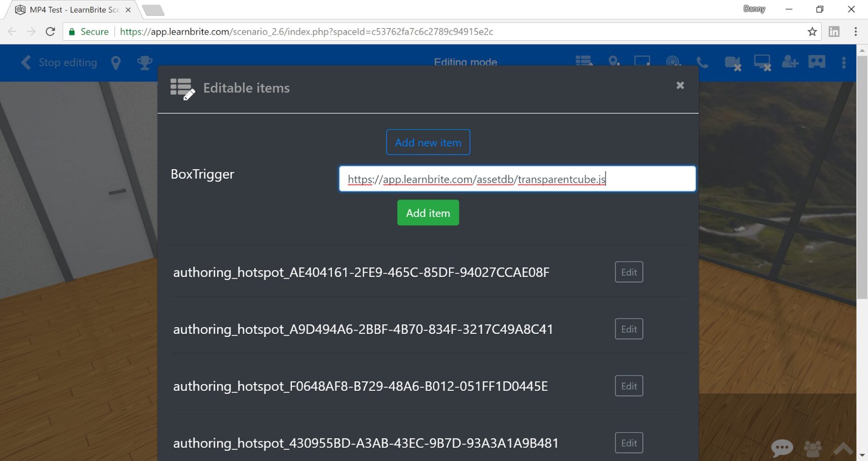The height and width of the screenshot is (461, 868).
Task: Click the BoxTrigger URL input field
Action: point(517,179)
